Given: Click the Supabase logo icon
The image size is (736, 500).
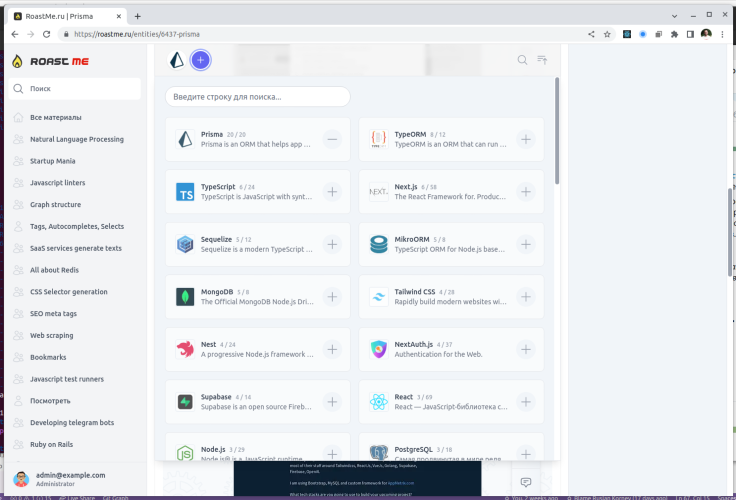Looking at the screenshot, I should 185,402.
